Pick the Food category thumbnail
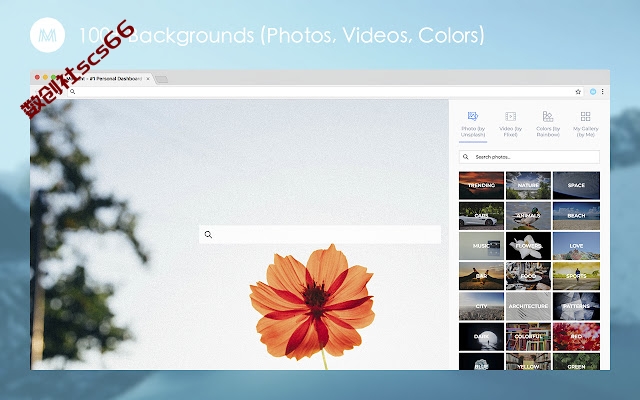640x400 pixels. (x=528, y=276)
